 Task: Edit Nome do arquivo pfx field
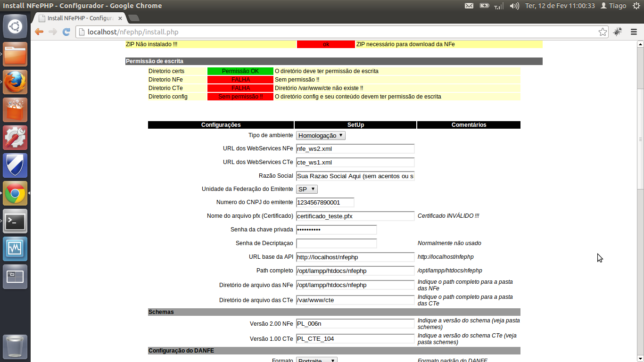(355, 216)
